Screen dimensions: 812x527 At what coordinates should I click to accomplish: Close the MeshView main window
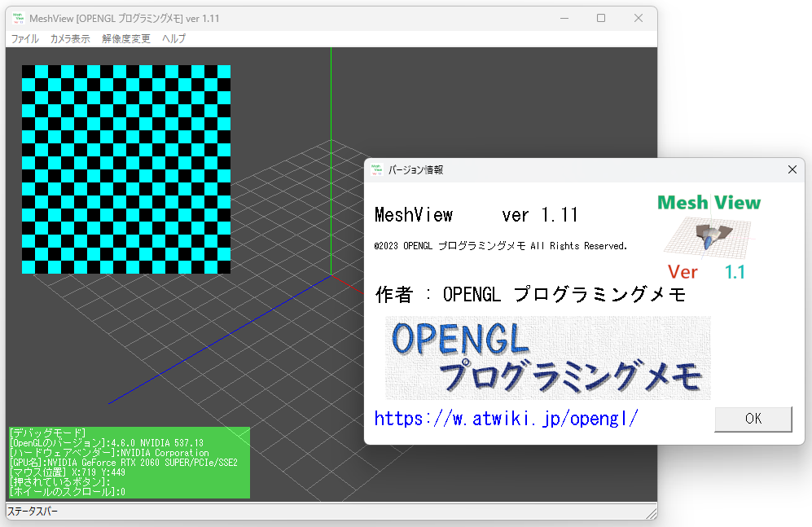tap(639, 18)
